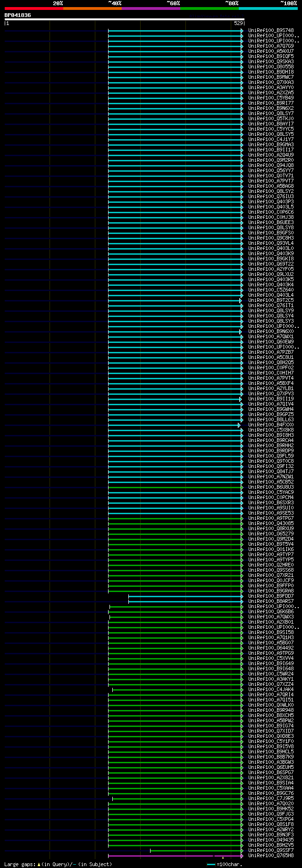
Task: Select the label UniRef100_A2Q4U9
Action: [x=271, y=155]
